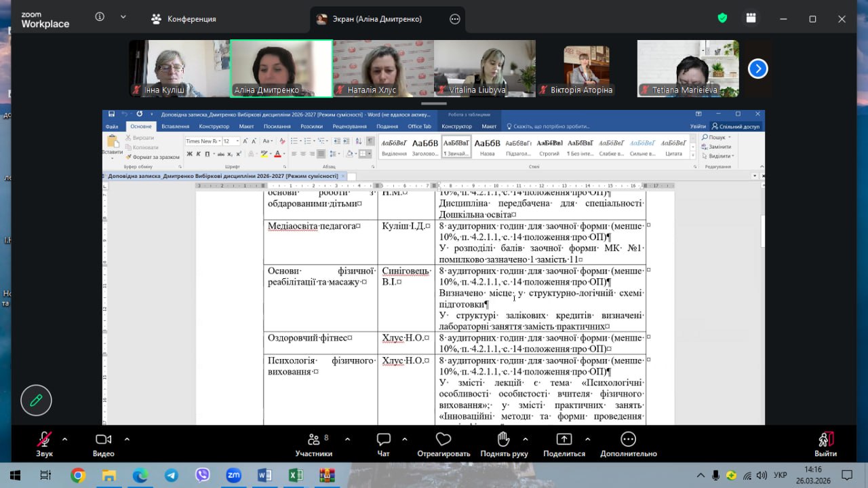Open Telegram from the Windows taskbar
Image resolution: width=868 pixels, height=488 pixels.
172,476
